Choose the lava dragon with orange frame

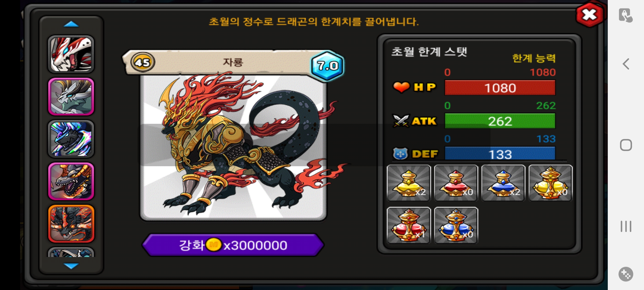[x=71, y=224]
